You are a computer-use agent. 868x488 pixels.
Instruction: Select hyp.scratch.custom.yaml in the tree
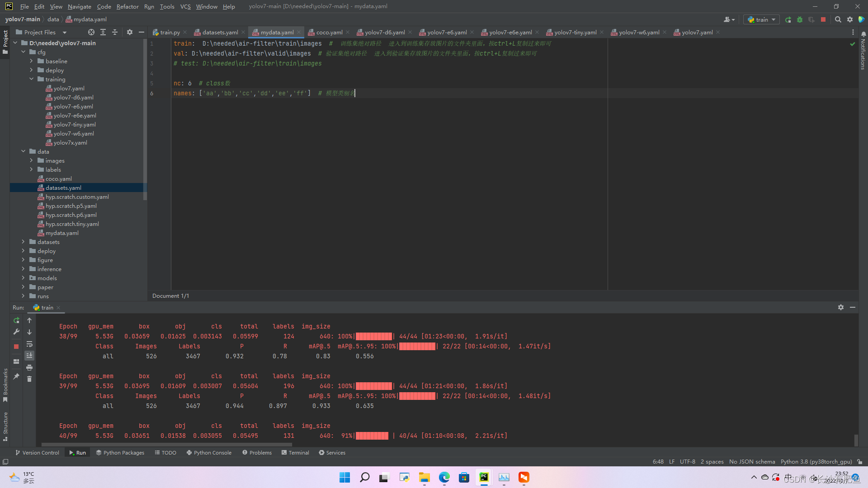[x=77, y=197]
